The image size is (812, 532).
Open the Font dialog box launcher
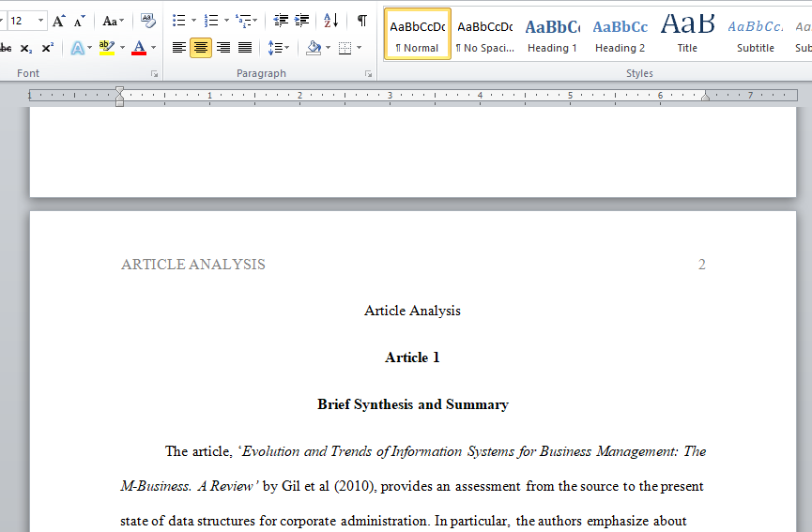pyautogui.click(x=154, y=74)
